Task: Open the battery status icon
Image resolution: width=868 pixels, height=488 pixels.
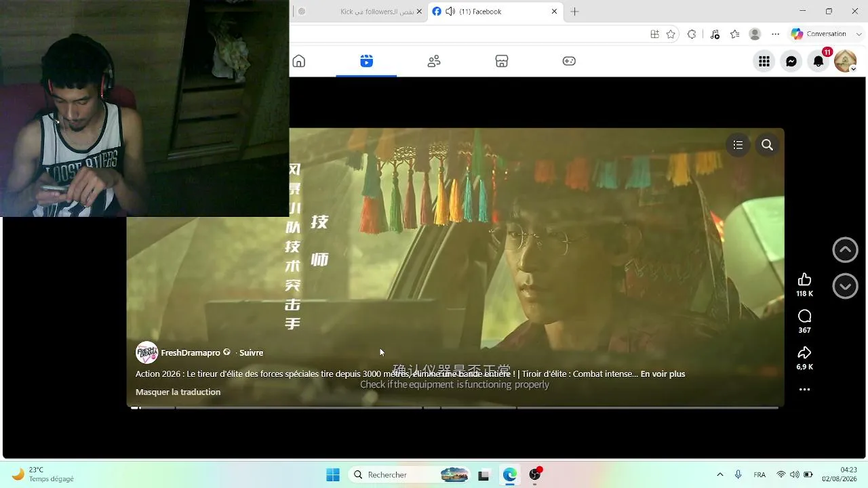Action: [x=808, y=475]
